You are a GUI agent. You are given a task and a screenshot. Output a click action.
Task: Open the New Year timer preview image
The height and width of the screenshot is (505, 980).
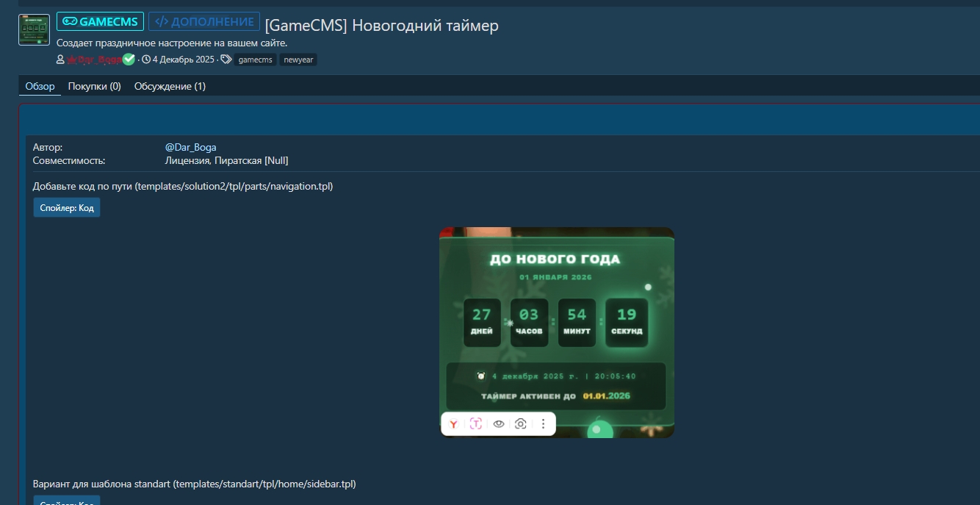coord(556,323)
